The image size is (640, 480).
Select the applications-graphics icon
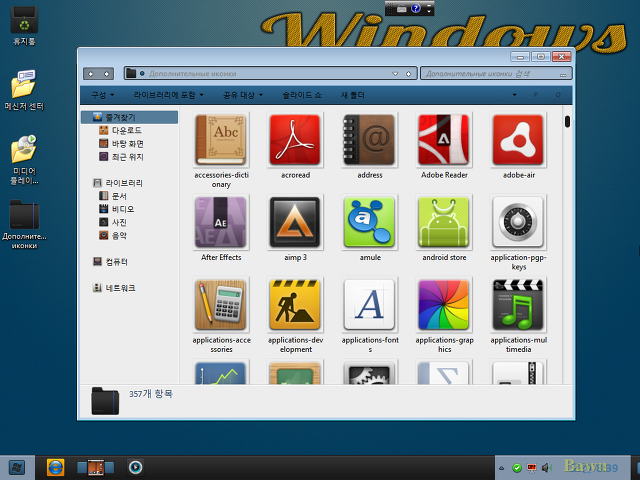[x=444, y=304]
